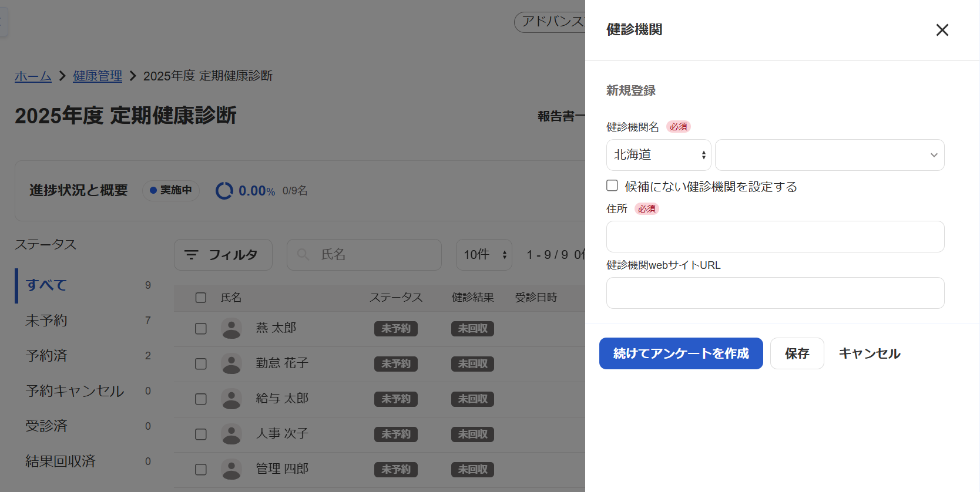Click the 実施中 status badge
The width and height of the screenshot is (980, 492).
(171, 190)
